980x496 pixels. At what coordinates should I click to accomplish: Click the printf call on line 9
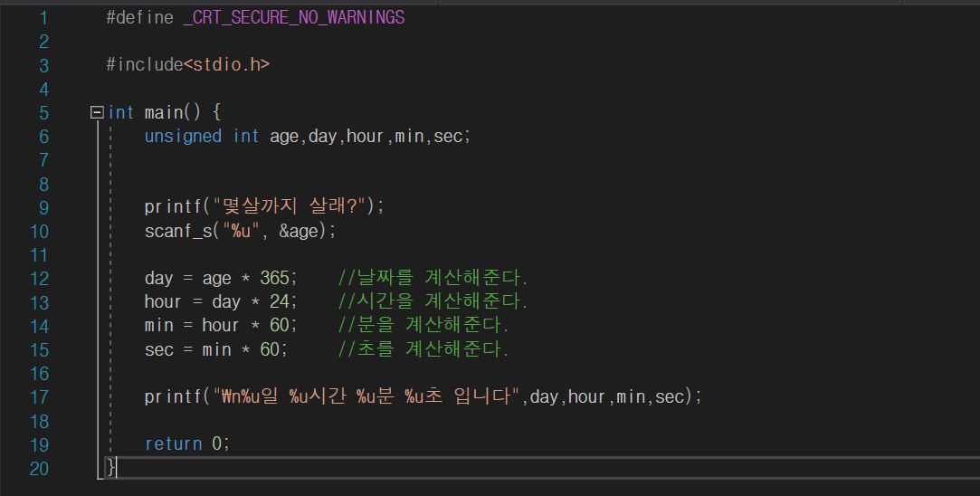pos(174,206)
